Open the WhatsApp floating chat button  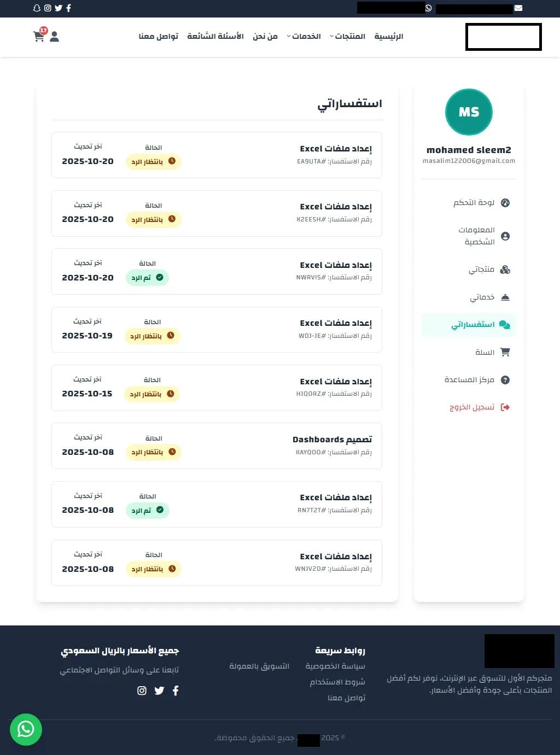click(25, 728)
